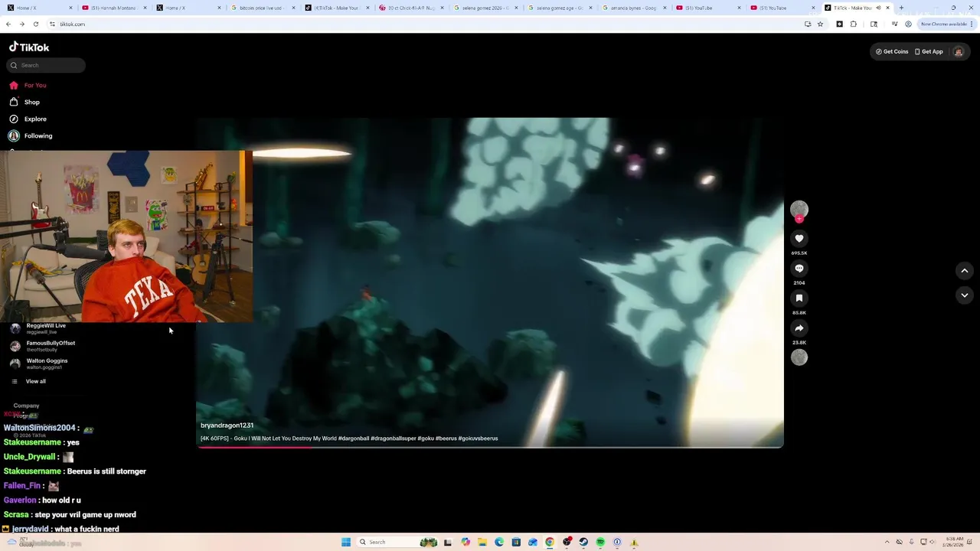The image size is (980, 551).
Task: Follow creator with plus badge
Action: pyautogui.click(x=799, y=219)
